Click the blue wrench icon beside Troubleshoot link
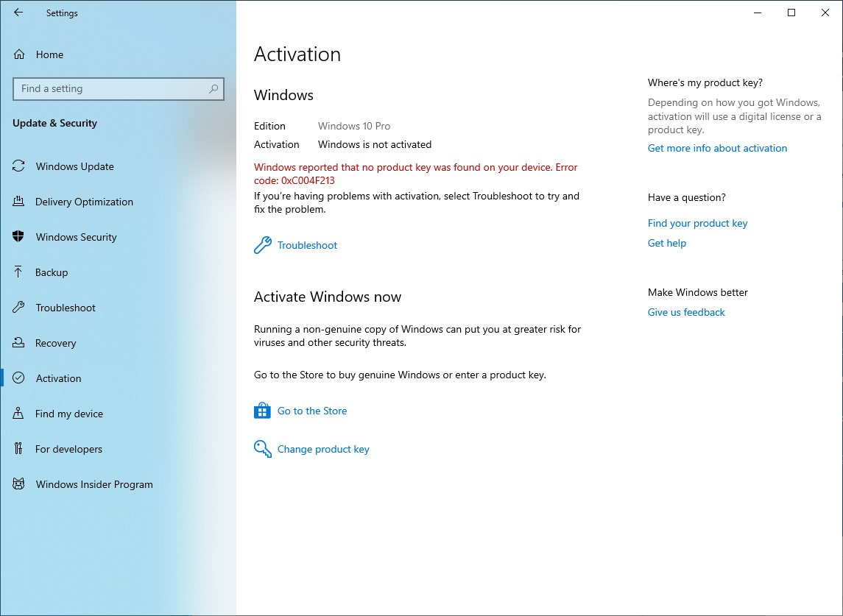This screenshot has width=843, height=616. click(x=262, y=245)
